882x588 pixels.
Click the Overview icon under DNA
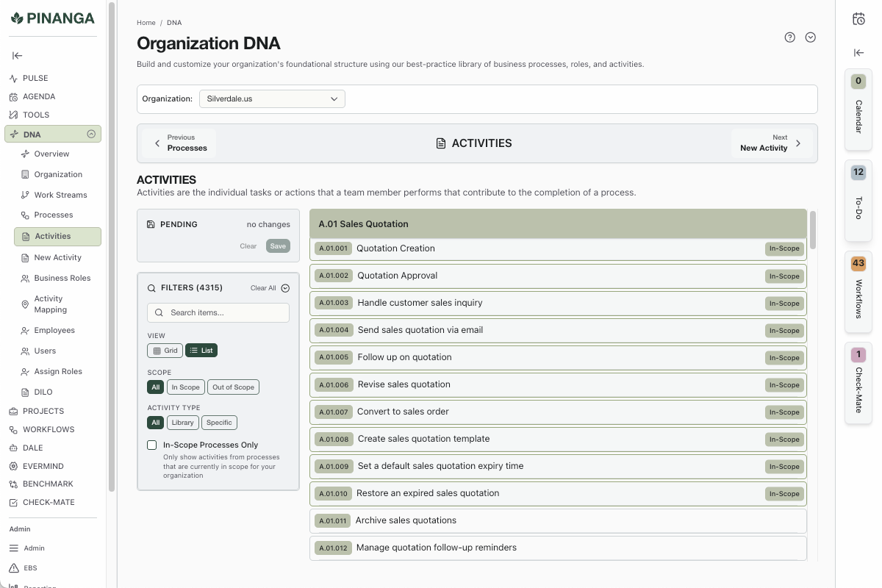click(x=25, y=154)
